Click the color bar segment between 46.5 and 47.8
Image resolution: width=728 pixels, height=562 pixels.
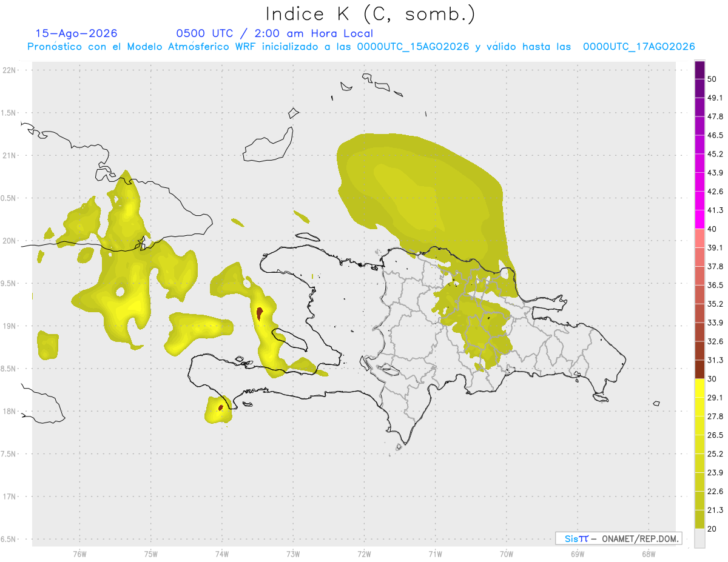699,126
